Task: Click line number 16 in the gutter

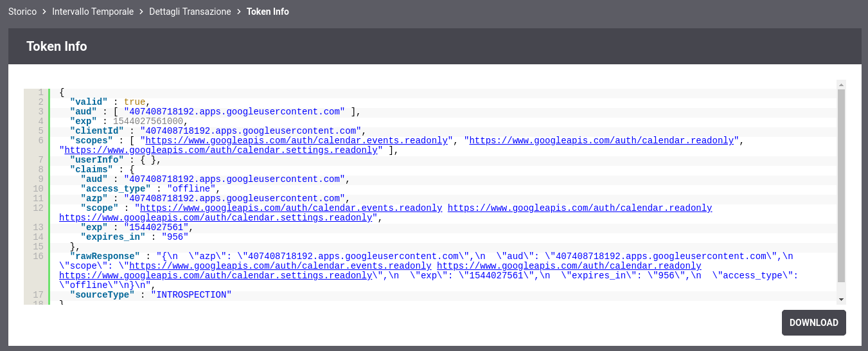Action: click(x=38, y=256)
